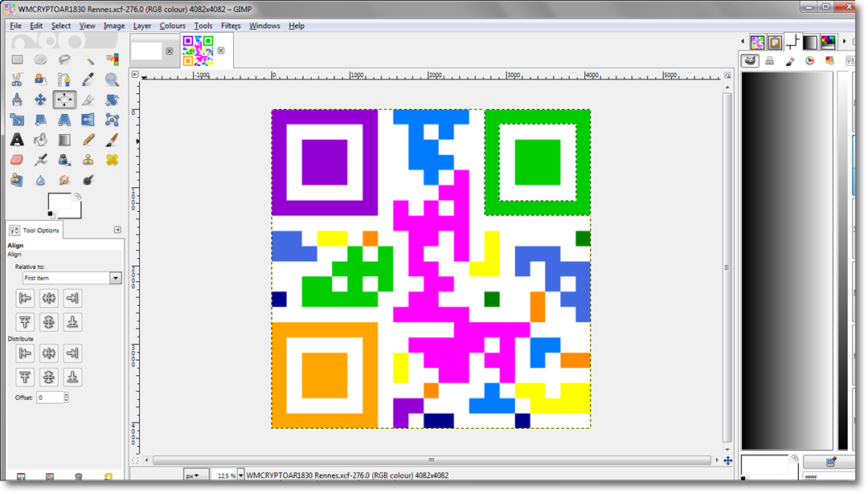Open the File menu
Screen dimensions: 868x494
click(15, 26)
